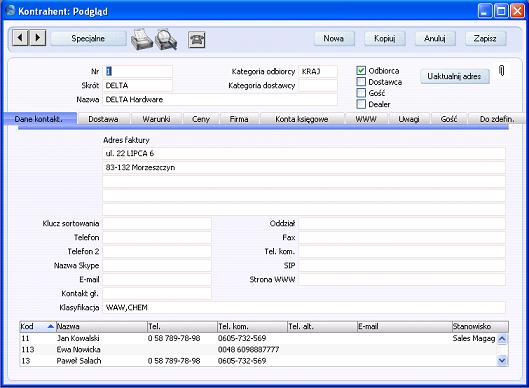Image resolution: width=529 pixels, height=388 pixels.
Task: Click the Nazwa column header
Action: click(102, 326)
